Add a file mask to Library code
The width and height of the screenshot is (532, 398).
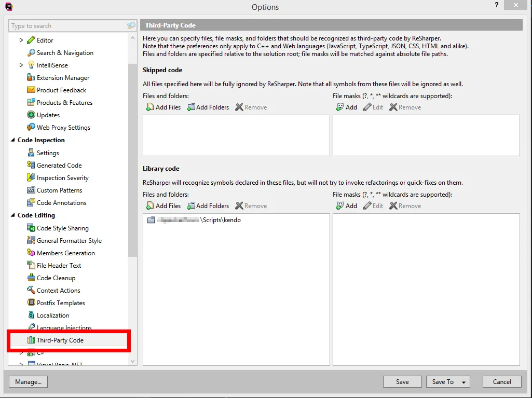coord(346,205)
